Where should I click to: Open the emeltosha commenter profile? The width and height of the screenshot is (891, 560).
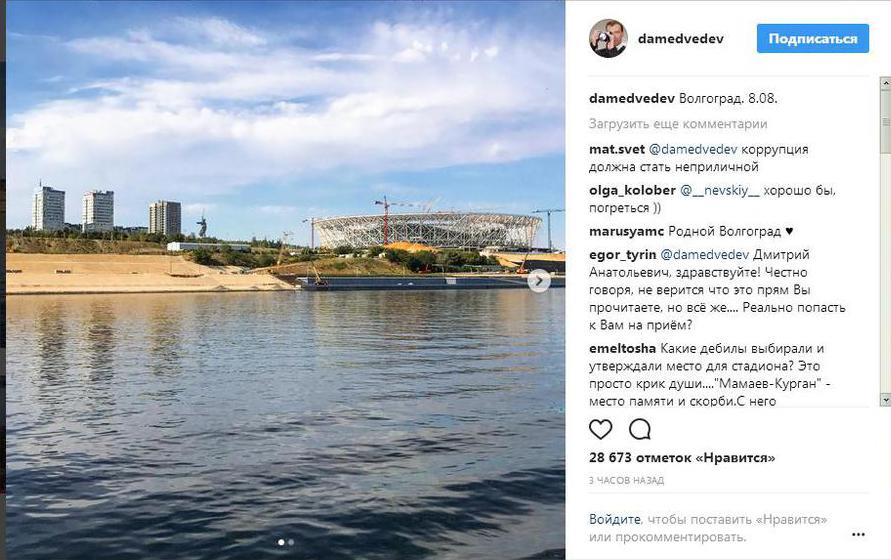click(622, 348)
